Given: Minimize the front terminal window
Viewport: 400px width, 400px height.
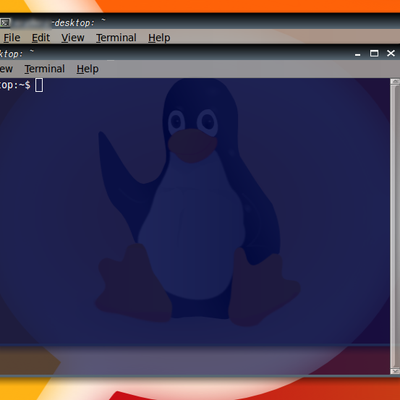Looking at the screenshot, I should pyautogui.click(x=358, y=54).
